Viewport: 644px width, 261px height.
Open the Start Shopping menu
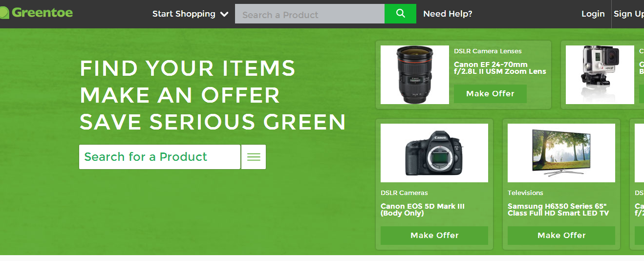[x=190, y=14]
